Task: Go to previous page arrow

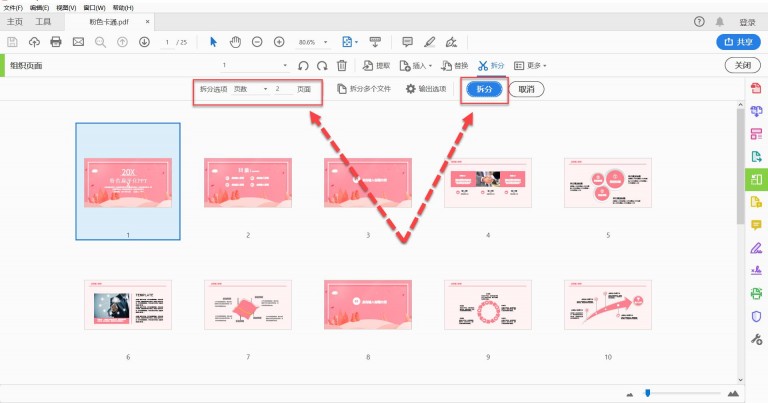Action: tap(122, 42)
